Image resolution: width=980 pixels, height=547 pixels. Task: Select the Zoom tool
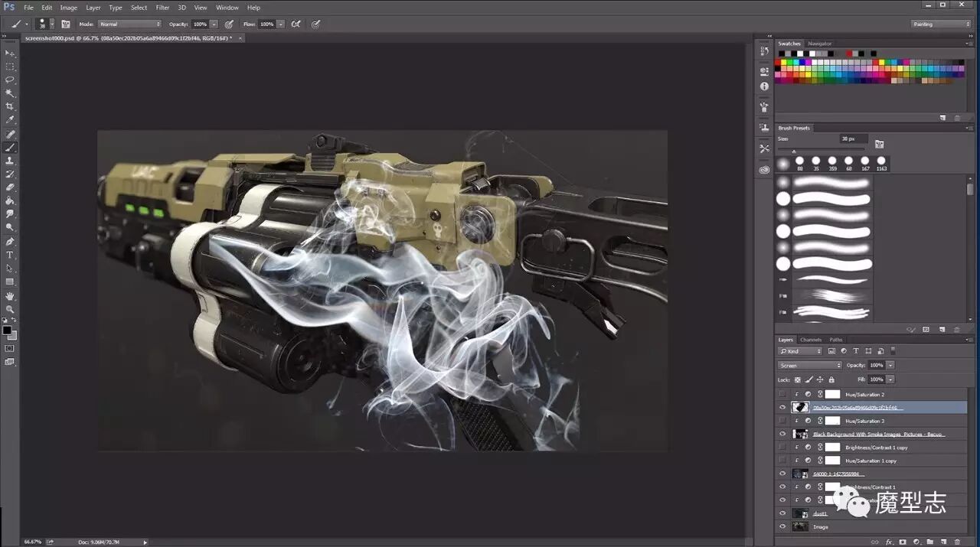click(10, 309)
